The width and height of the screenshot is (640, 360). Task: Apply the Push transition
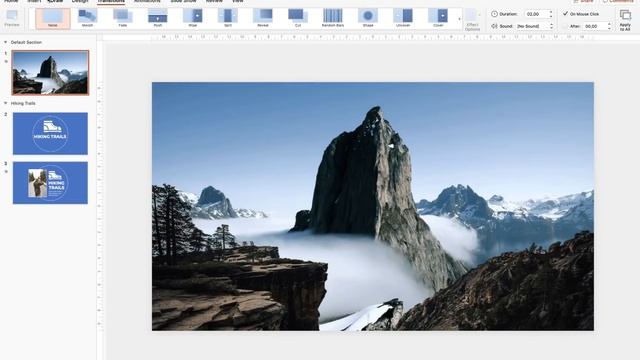[x=158, y=18]
